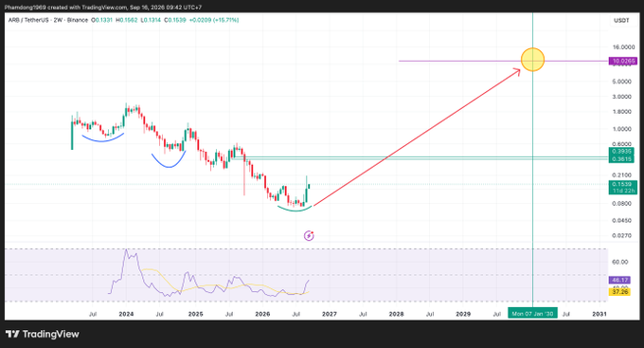Click the 2031 label on time axis
This screenshot has width=644, height=348.
(x=599, y=314)
